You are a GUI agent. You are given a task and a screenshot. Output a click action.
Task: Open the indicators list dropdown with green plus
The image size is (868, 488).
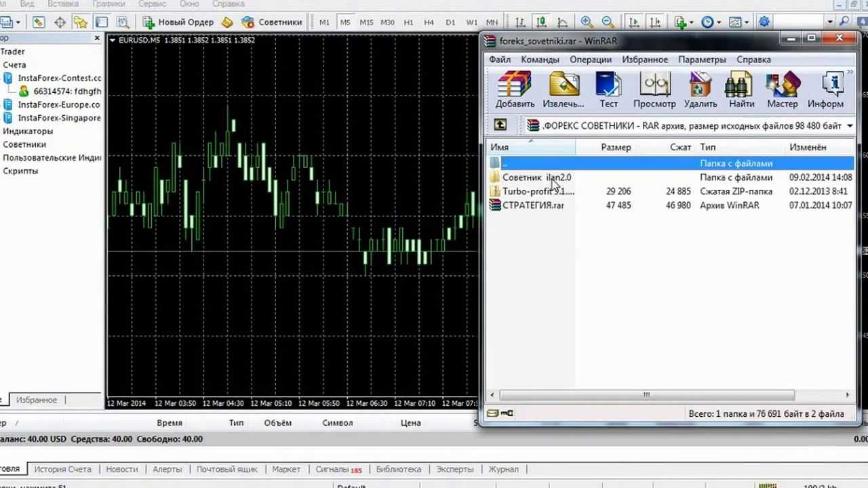coord(684,22)
